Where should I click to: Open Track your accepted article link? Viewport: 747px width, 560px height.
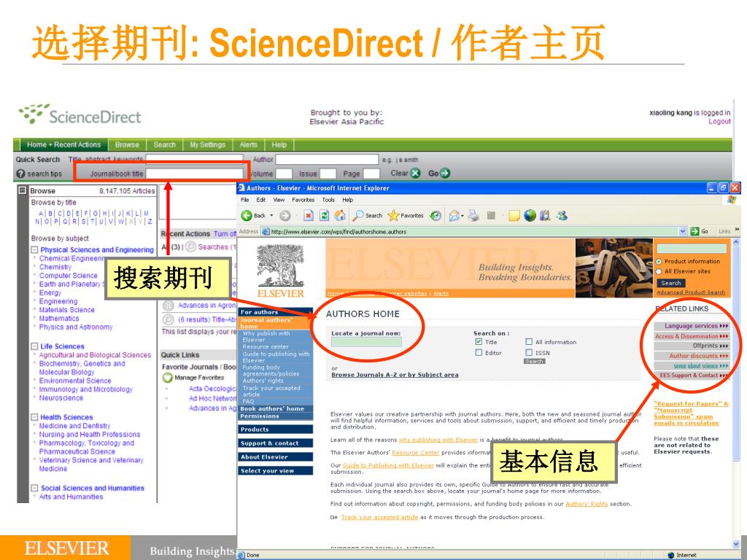pyautogui.click(x=379, y=517)
